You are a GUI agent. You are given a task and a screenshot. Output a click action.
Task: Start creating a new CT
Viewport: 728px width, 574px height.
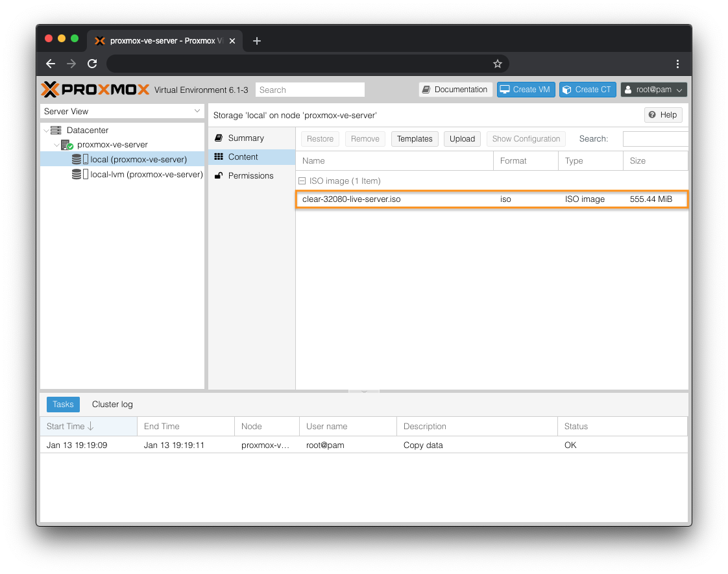587,90
